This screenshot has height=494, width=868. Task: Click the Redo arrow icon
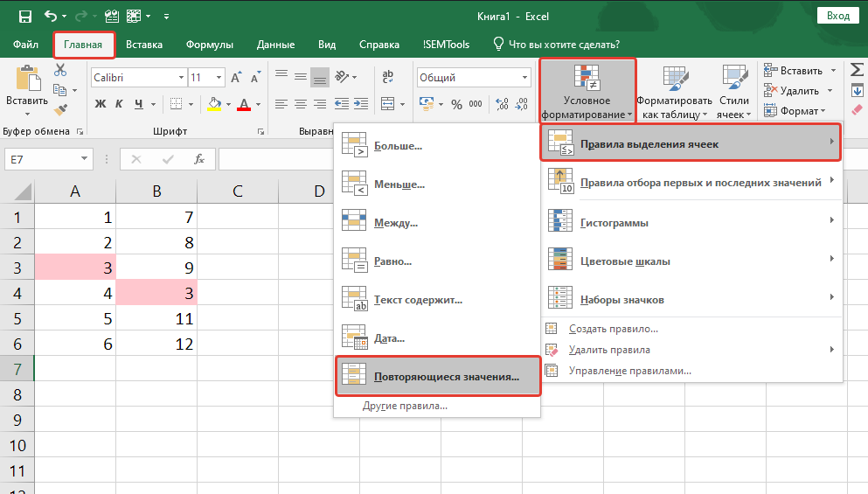[80, 16]
